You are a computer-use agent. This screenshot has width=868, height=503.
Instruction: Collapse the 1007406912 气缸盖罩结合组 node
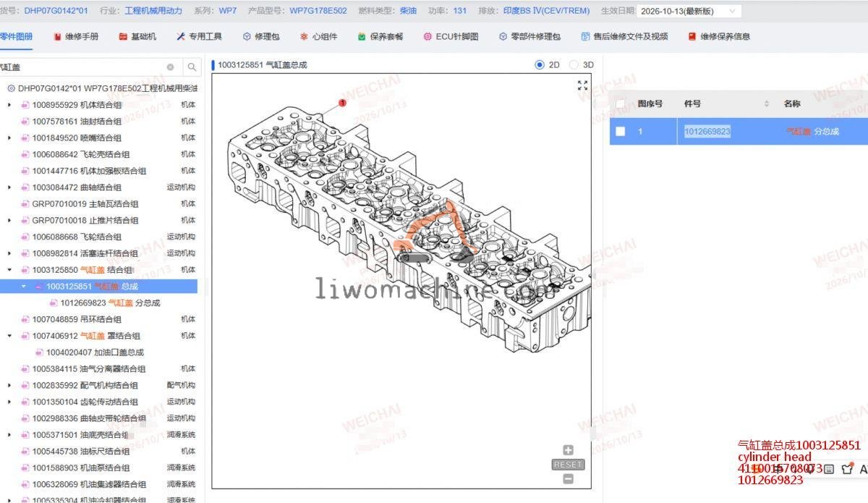click(x=9, y=336)
